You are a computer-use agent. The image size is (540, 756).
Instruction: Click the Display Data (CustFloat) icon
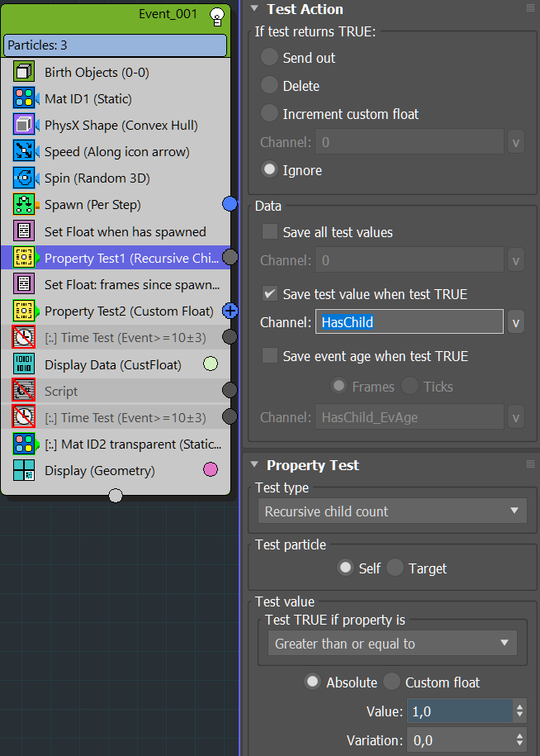coord(24,364)
